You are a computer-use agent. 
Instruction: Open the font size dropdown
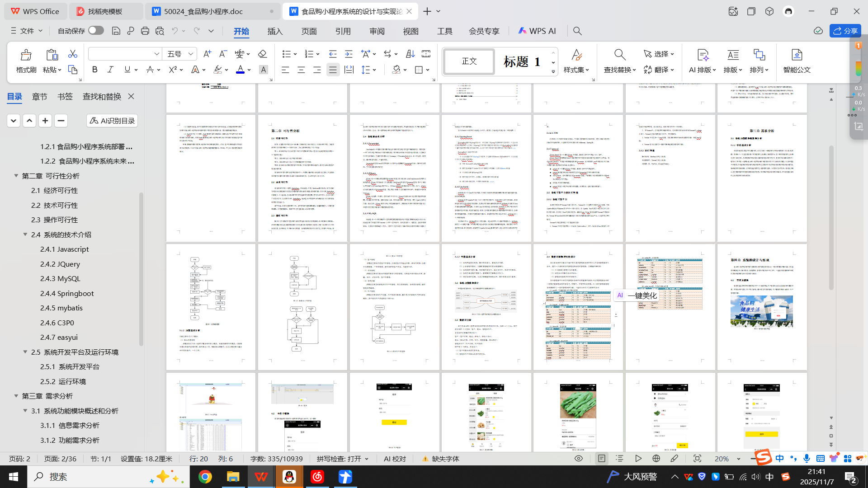(x=191, y=54)
